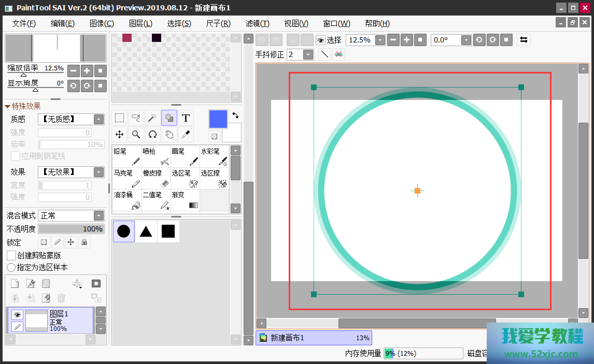Select the move layer tool
594x364 pixels.
point(120,135)
